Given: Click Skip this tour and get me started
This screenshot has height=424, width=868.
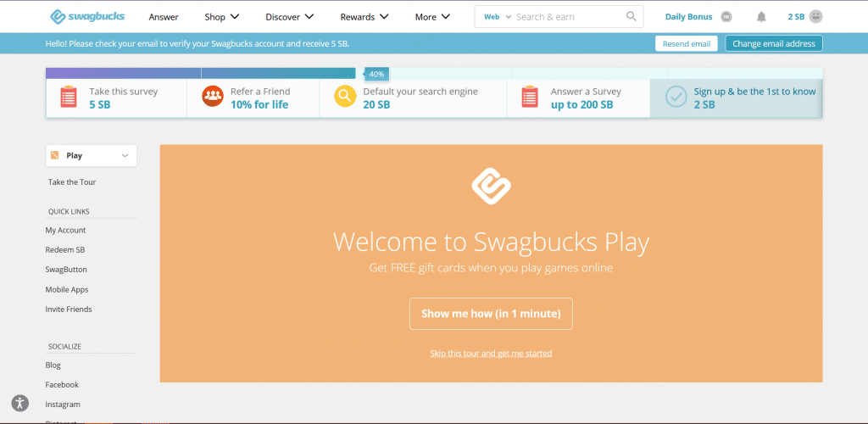Looking at the screenshot, I should [x=491, y=353].
